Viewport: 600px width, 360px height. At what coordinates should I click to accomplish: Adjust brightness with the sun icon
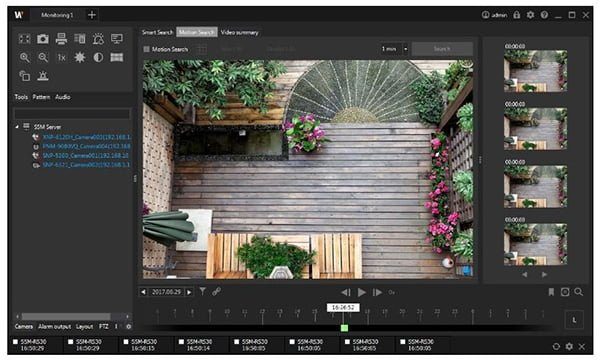[80, 57]
